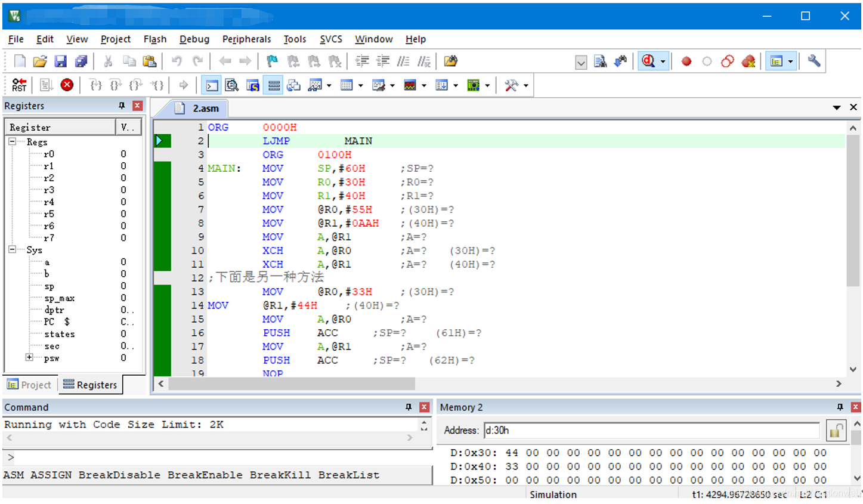Toggle the Start/Stop Debug Session button
This screenshot has height=504, width=863.
tap(648, 61)
